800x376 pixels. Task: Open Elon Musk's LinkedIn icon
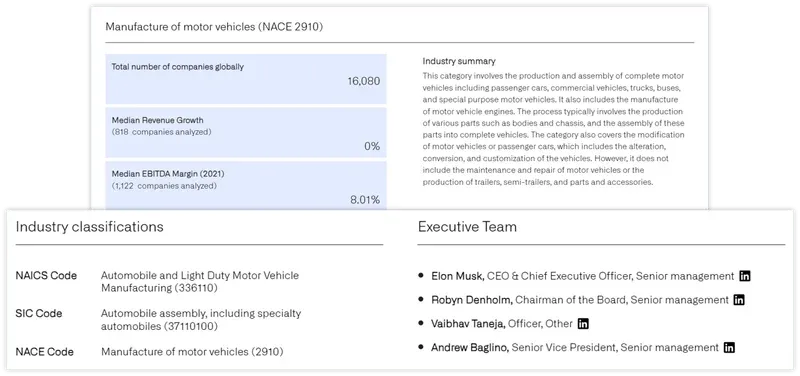[x=745, y=276]
